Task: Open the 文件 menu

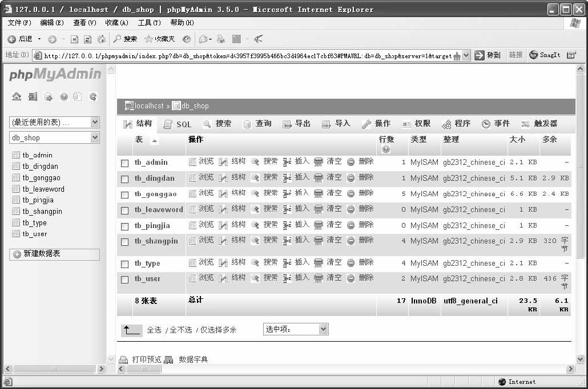Action: [19, 23]
